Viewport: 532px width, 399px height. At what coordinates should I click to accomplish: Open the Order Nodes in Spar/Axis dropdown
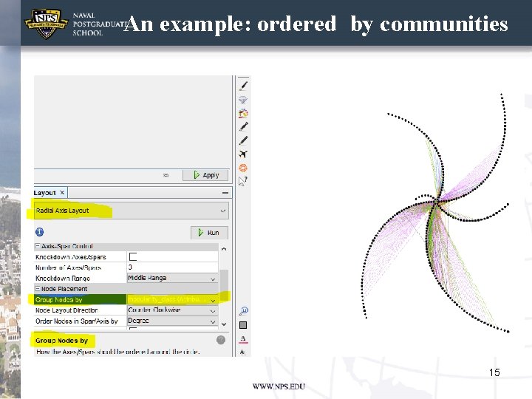[x=172, y=321]
